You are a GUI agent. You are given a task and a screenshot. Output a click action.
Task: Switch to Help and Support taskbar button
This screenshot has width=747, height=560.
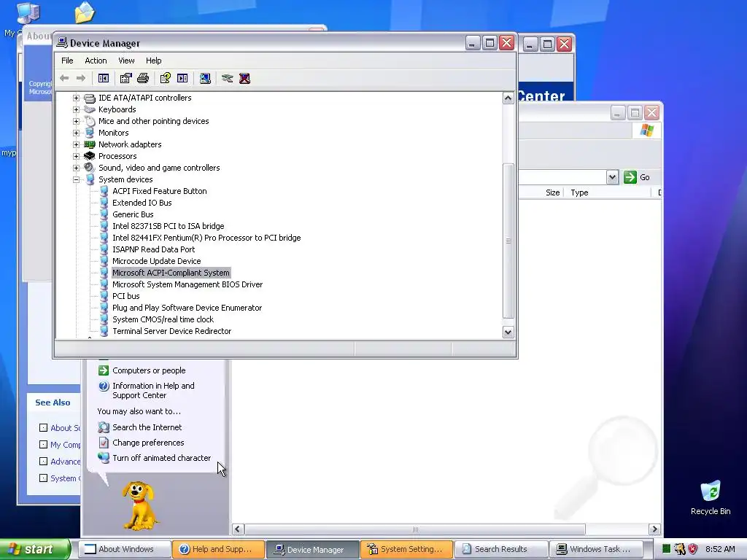[218, 549]
